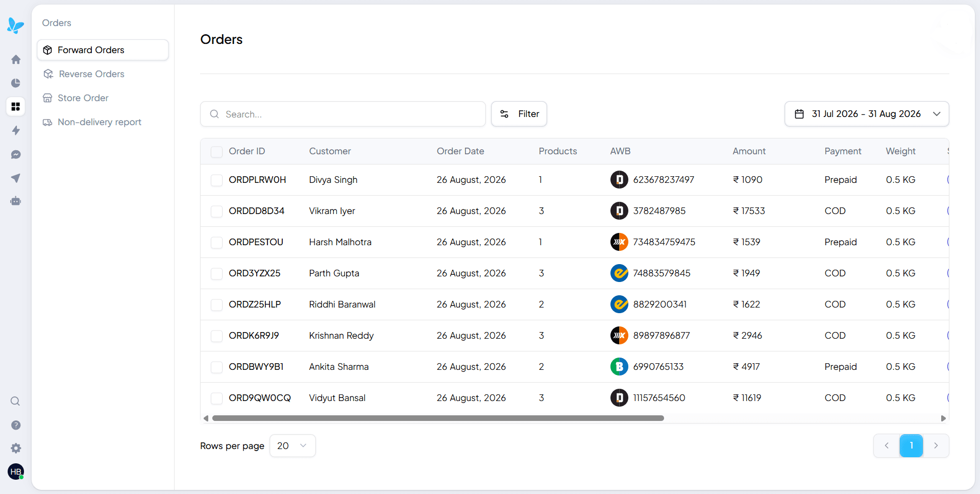Open the help question mark icon
The image size is (980, 494).
pos(16,425)
